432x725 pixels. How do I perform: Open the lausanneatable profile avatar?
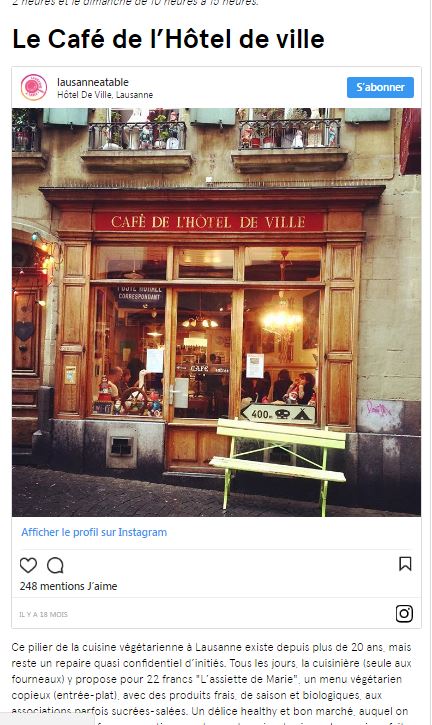pyautogui.click(x=34, y=87)
